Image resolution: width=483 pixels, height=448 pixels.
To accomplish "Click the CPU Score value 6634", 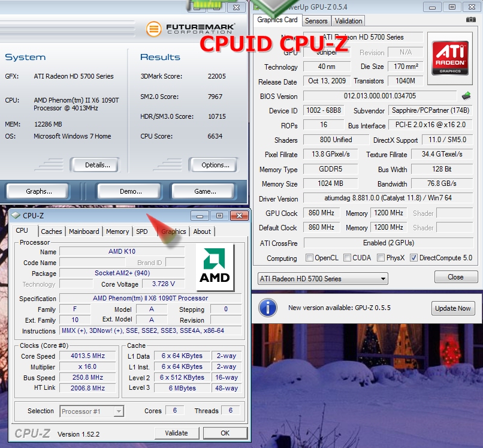I will point(215,136).
